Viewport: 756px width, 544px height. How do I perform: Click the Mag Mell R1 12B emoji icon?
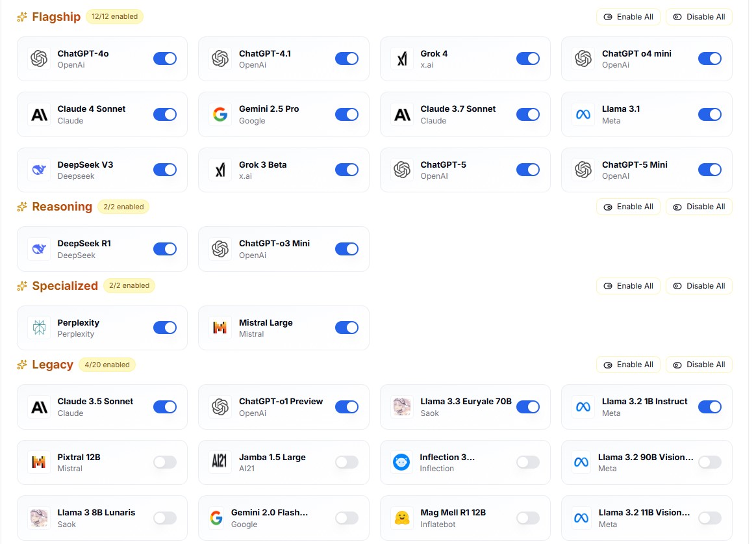(402, 518)
